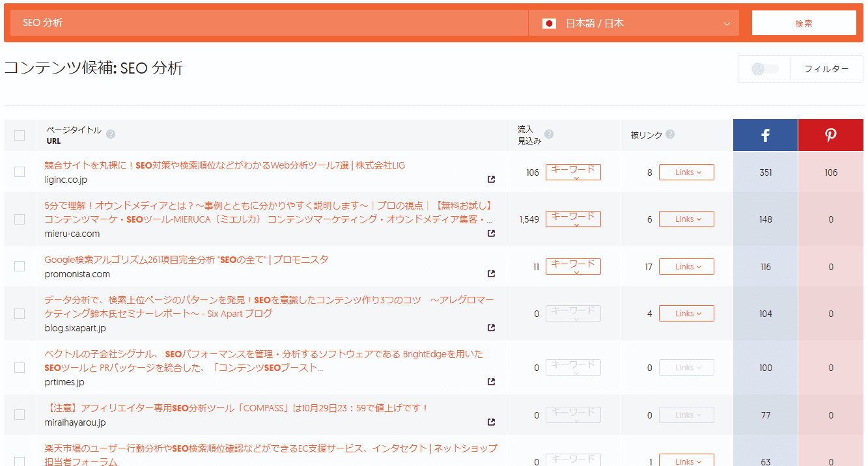This screenshot has width=868, height=466.
Task: Open Google検索アルゴリズム261項目 title link
Action: pyautogui.click(x=186, y=259)
